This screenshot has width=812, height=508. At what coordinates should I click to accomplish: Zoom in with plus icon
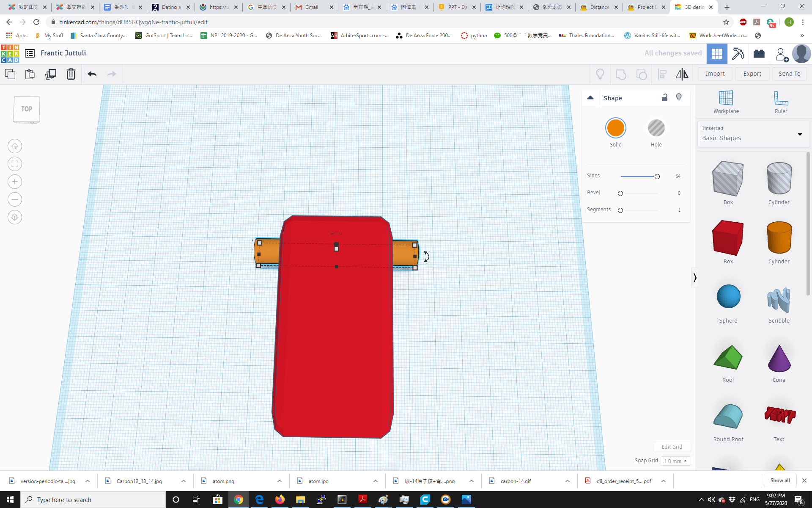point(15,182)
